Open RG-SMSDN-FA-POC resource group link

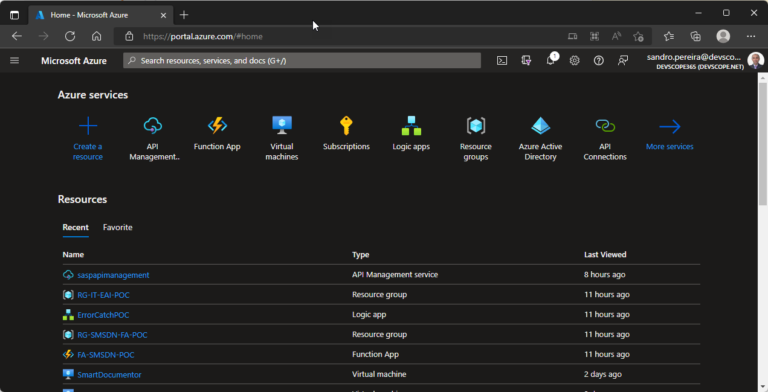click(112, 335)
